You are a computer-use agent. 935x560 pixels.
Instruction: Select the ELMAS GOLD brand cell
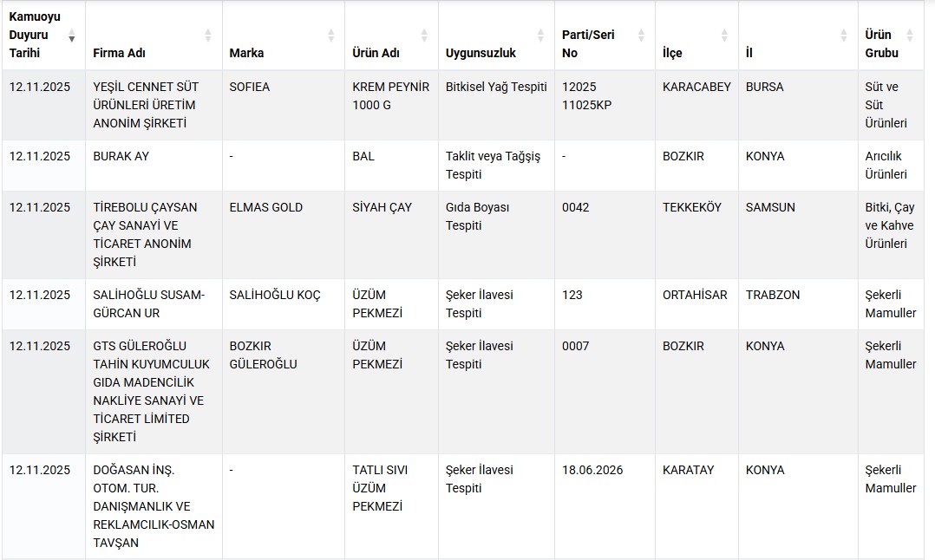[x=266, y=207]
